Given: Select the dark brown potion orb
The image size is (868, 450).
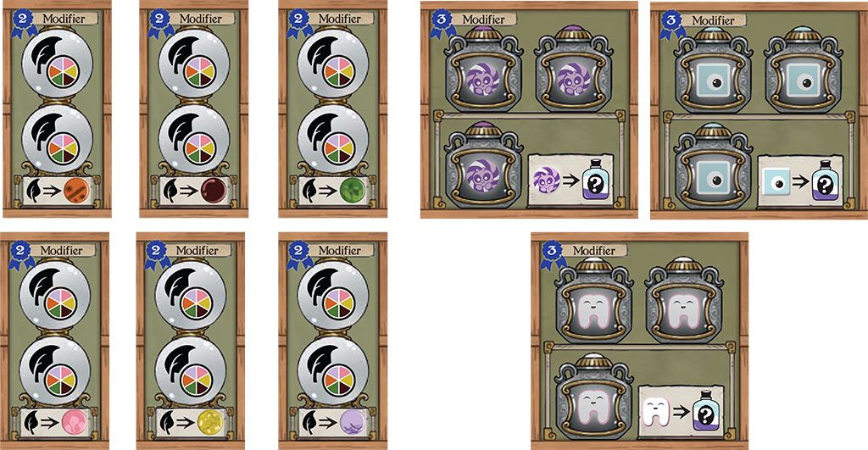Looking at the screenshot, I should (213, 191).
